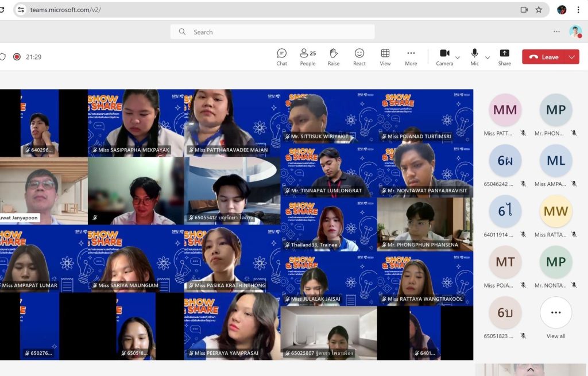Expand the Camera options arrow
The image size is (588, 376).
click(x=458, y=57)
